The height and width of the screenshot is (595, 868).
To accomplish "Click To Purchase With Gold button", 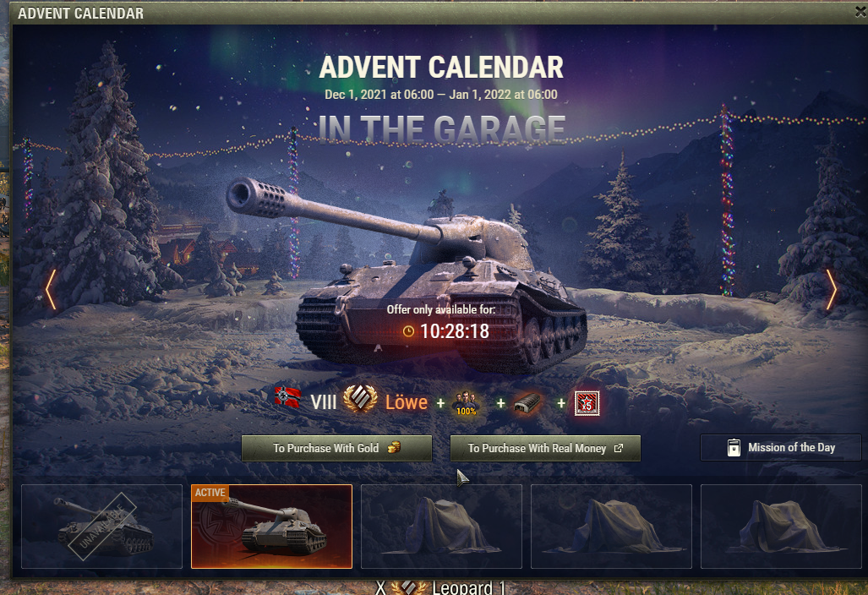I will point(336,448).
